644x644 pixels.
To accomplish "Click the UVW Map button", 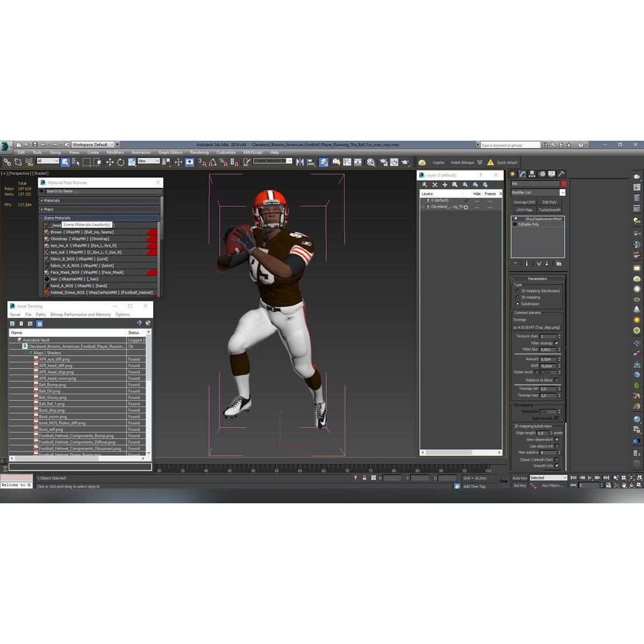I will tap(524, 210).
